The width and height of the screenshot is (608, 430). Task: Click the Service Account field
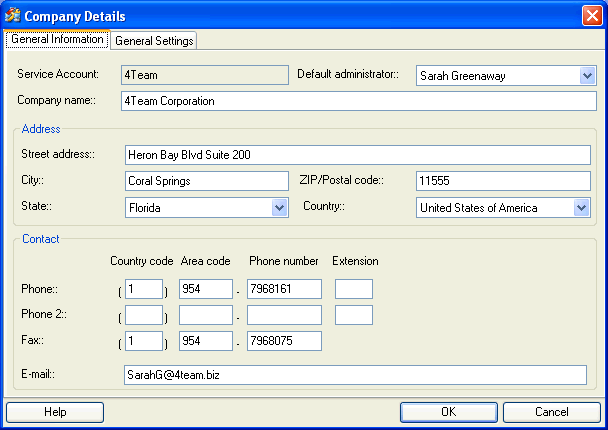coord(205,75)
